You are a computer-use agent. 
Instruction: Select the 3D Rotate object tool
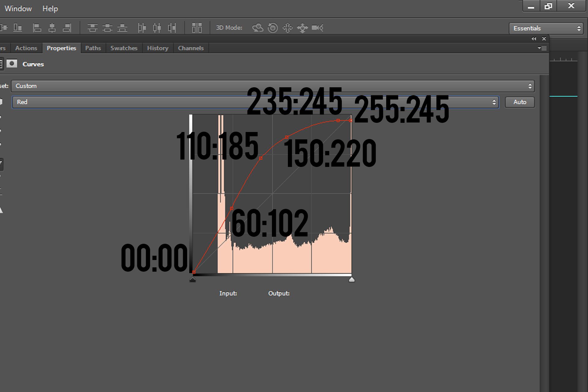tap(258, 28)
